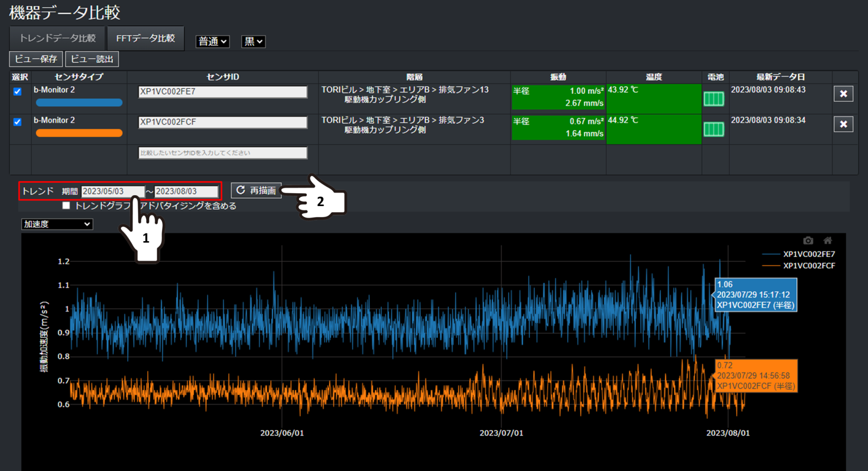Click sensor ID field XP1VC002FCF
The image size is (868, 471).
click(223, 122)
